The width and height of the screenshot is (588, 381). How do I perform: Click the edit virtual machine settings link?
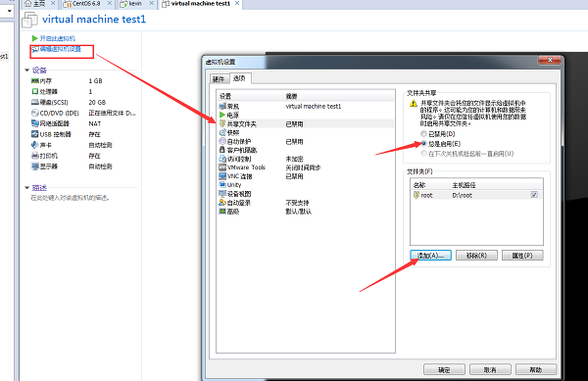pyautogui.click(x=57, y=49)
